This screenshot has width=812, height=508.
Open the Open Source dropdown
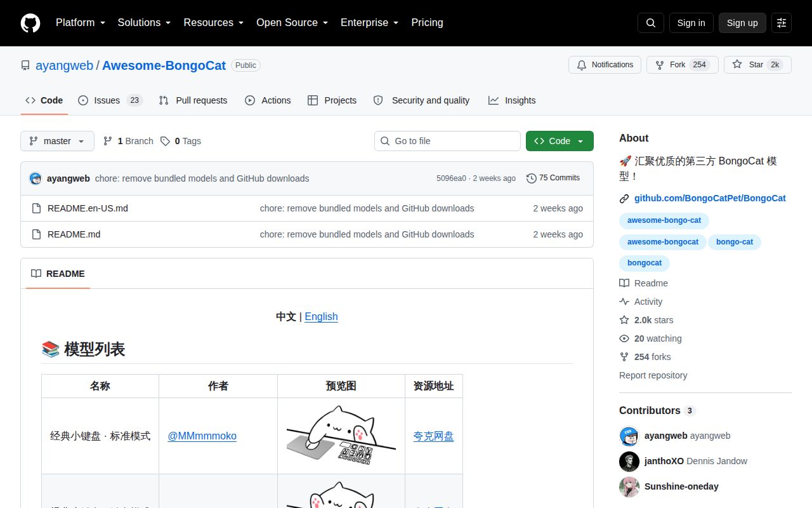click(292, 23)
